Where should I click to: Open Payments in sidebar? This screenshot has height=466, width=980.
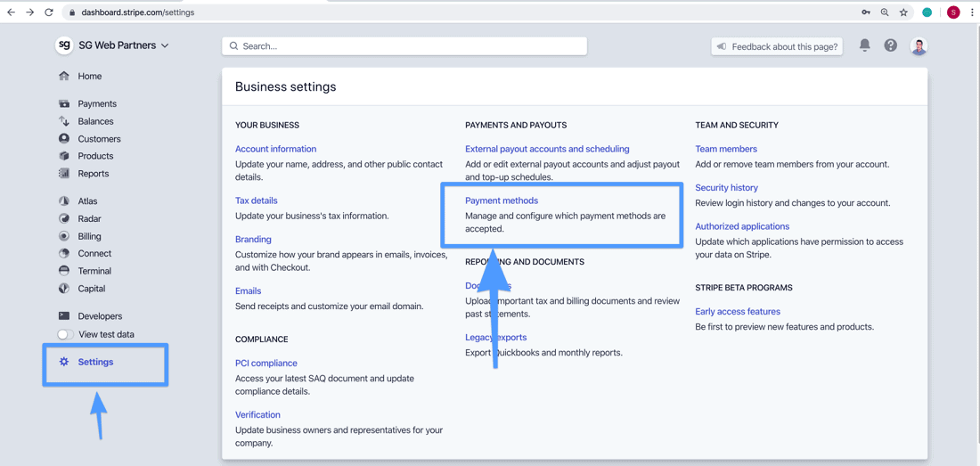[97, 103]
